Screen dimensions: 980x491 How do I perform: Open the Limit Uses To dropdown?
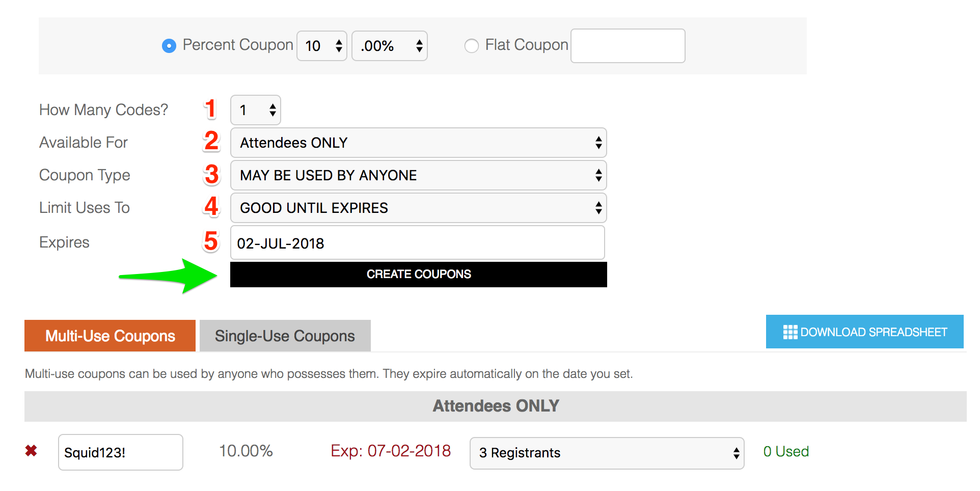[419, 208]
